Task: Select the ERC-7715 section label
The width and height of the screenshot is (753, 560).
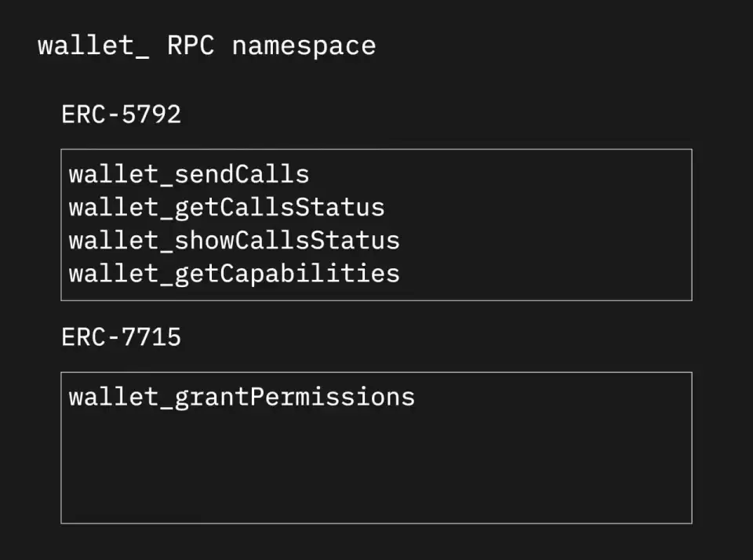Action: coord(121,337)
